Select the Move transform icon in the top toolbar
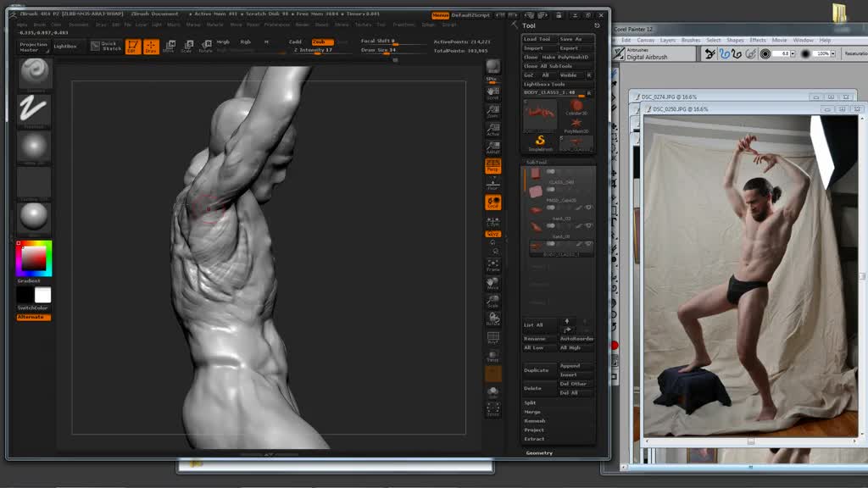868x488 pixels. (170, 47)
